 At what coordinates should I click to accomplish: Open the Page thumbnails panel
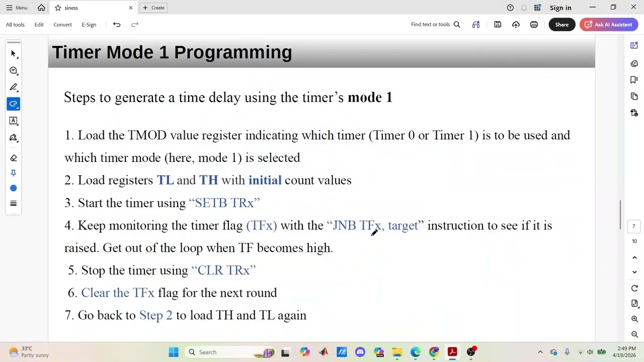pos(634,96)
